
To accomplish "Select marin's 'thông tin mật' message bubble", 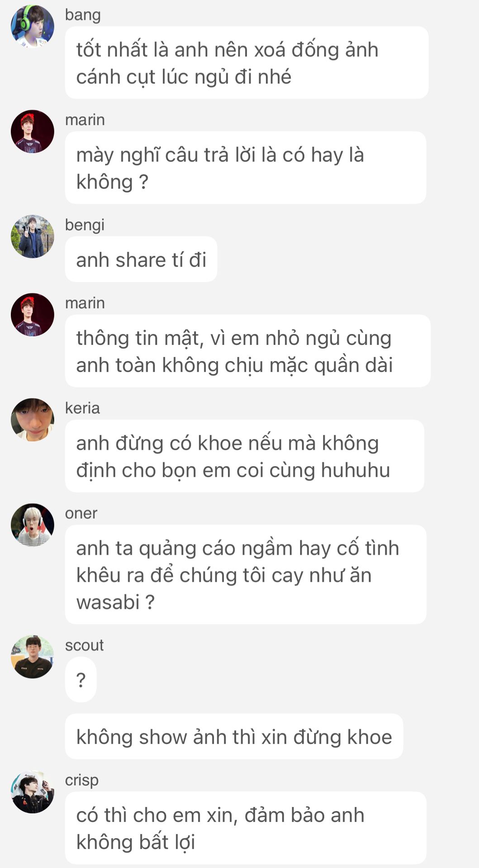I will pyautogui.click(x=248, y=351).
